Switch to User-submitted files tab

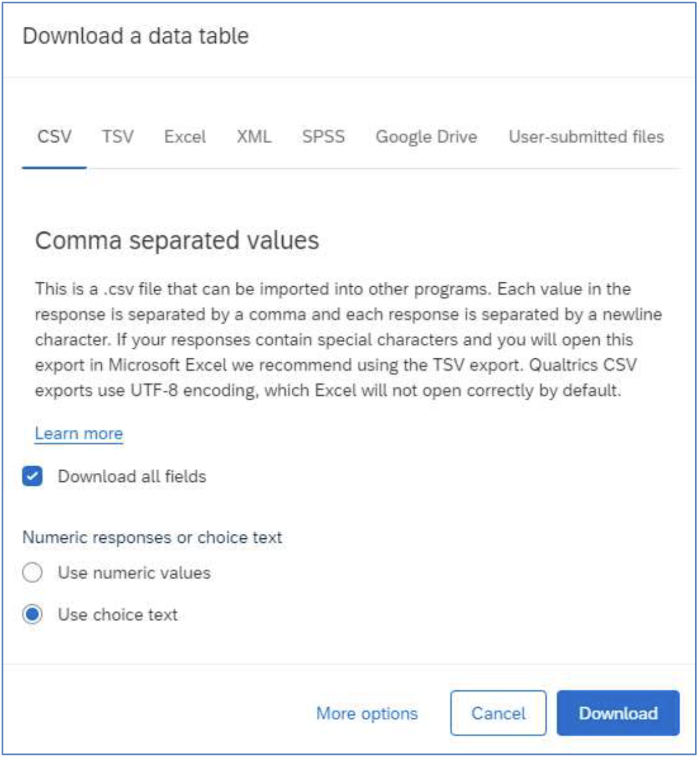(x=586, y=137)
